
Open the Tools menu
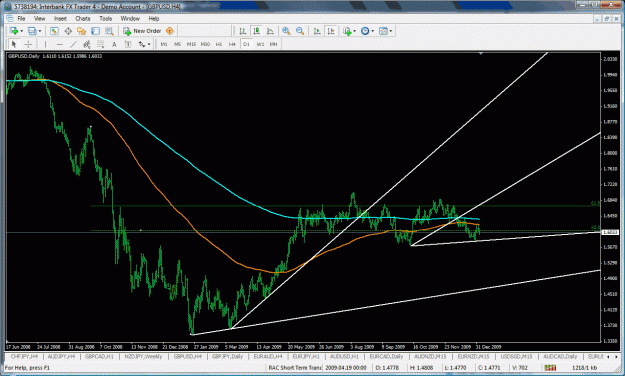click(x=106, y=19)
